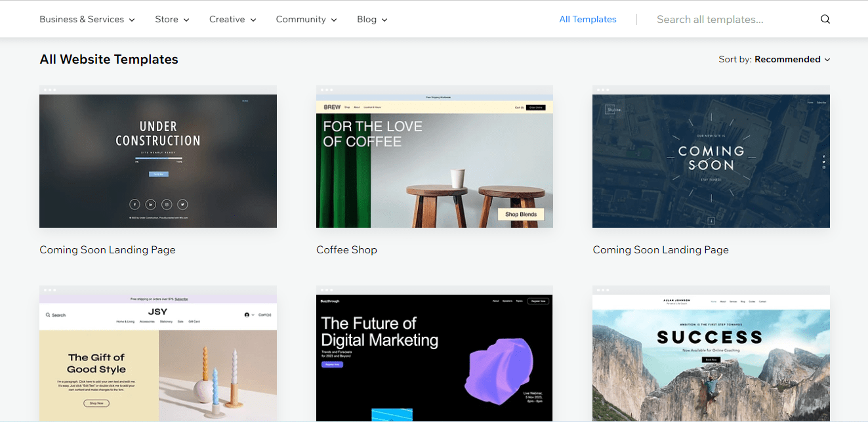Image resolution: width=868 pixels, height=422 pixels.
Task: Open the Sort by Recommended dropdown
Action: pos(774,59)
